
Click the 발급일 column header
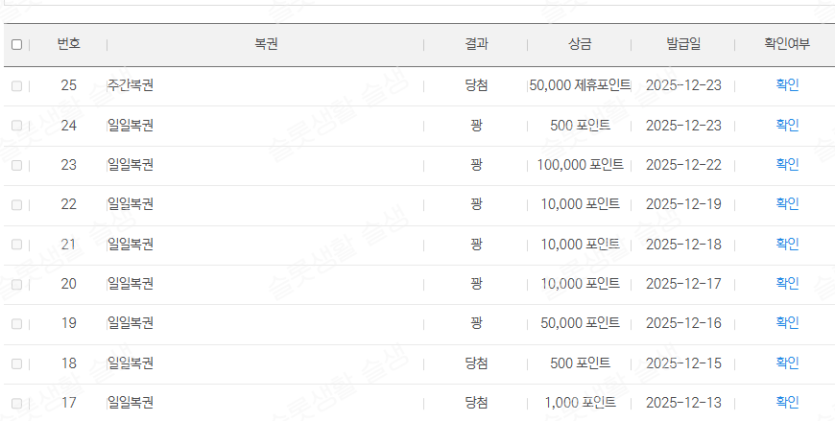pyautogui.click(x=684, y=44)
